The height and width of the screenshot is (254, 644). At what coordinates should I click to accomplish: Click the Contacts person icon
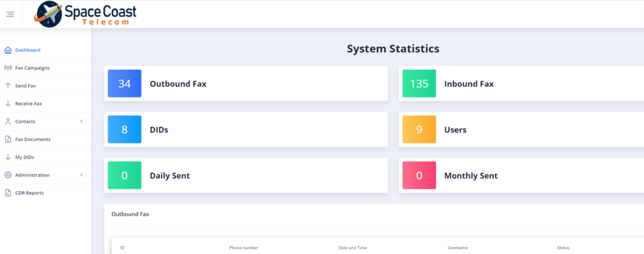[8, 121]
